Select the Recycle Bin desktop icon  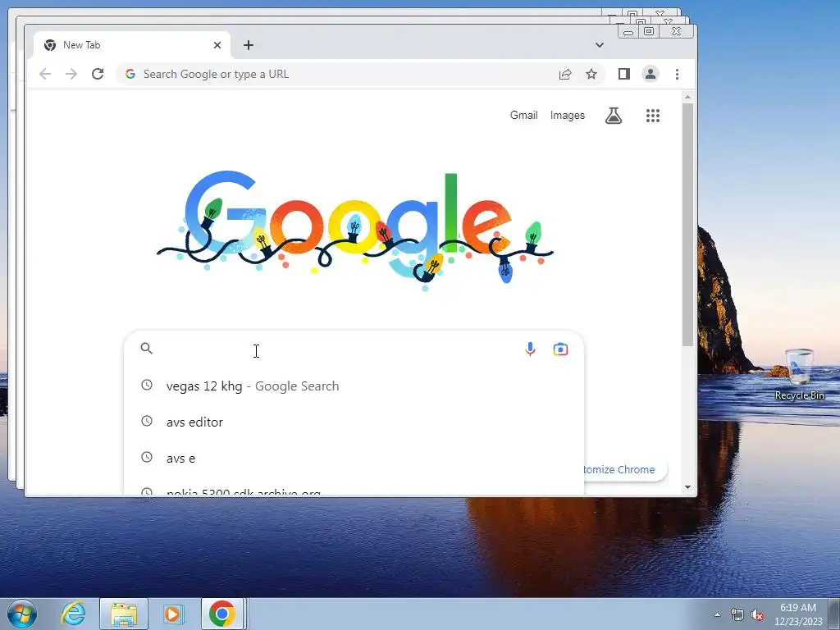pyautogui.click(x=799, y=374)
